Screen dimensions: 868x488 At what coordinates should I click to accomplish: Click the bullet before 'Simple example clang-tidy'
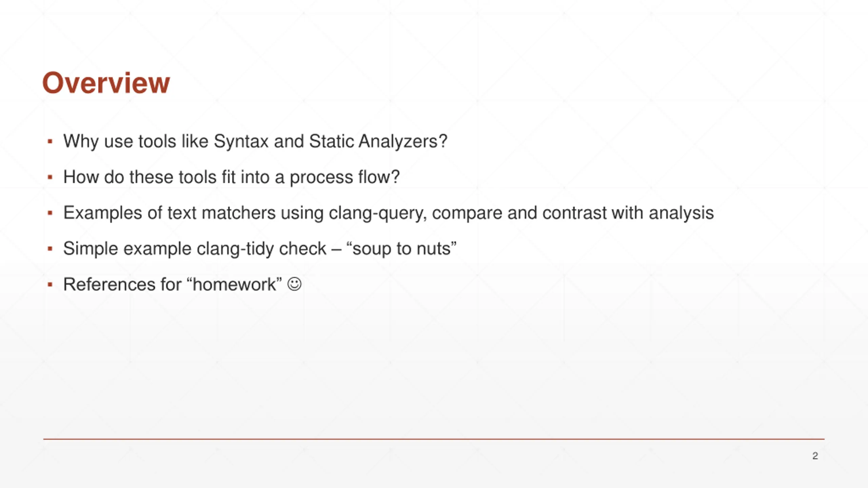[x=50, y=248]
